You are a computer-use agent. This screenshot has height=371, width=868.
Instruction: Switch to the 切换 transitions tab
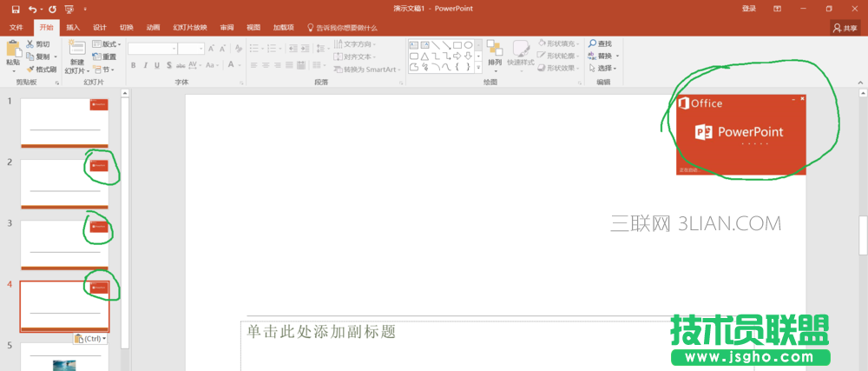(127, 28)
